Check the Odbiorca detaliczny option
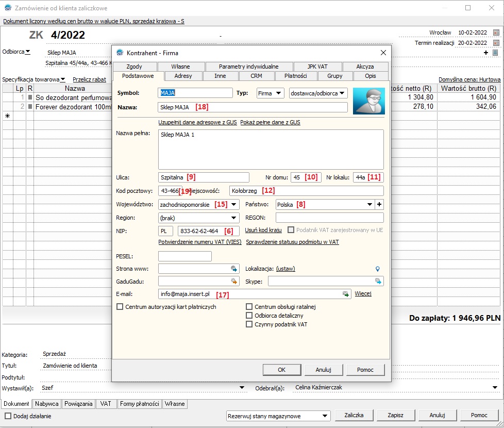Viewport: 504px width, 428px height. (x=249, y=316)
